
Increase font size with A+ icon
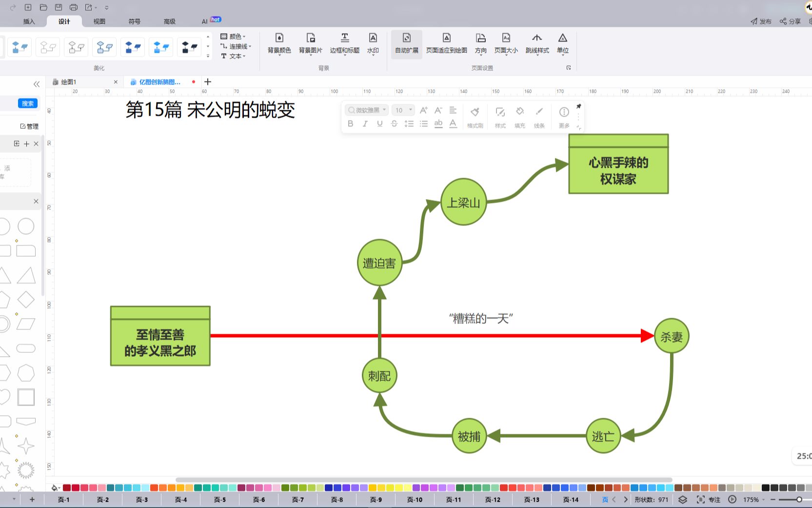coord(424,110)
